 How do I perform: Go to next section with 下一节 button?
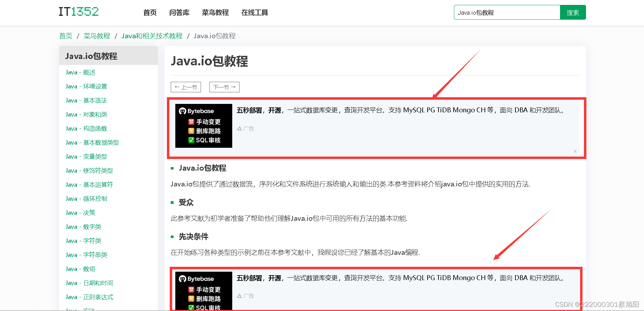(225, 87)
